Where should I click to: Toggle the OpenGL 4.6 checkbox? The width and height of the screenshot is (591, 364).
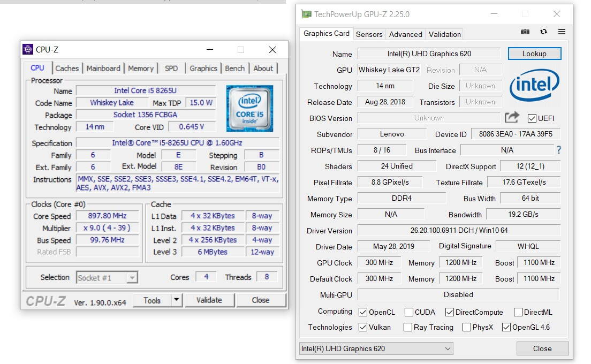pyautogui.click(x=506, y=327)
